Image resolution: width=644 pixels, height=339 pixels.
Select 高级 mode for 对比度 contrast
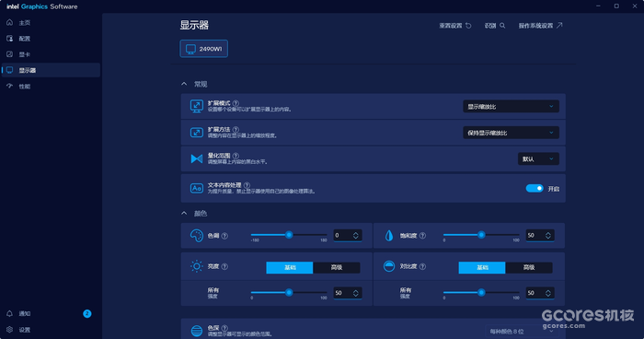click(529, 267)
